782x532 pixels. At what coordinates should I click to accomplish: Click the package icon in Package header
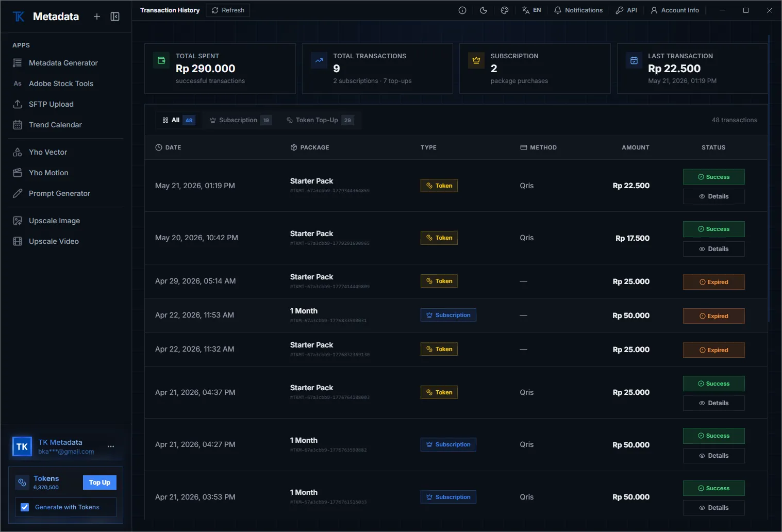click(x=294, y=147)
